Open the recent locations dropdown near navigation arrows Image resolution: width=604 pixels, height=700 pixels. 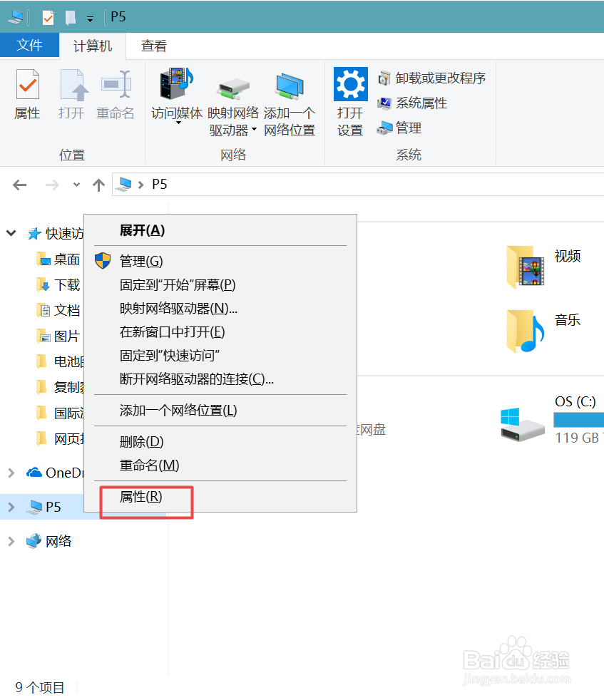[x=75, y=185]
